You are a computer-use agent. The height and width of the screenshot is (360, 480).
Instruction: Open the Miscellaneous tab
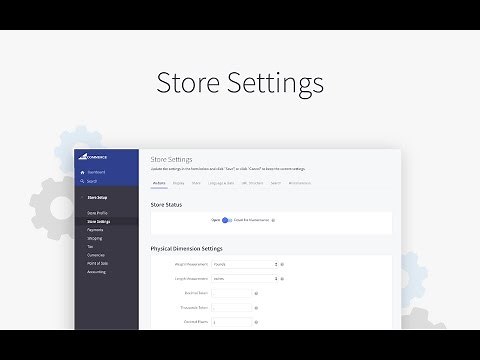(x=300, y=183)
